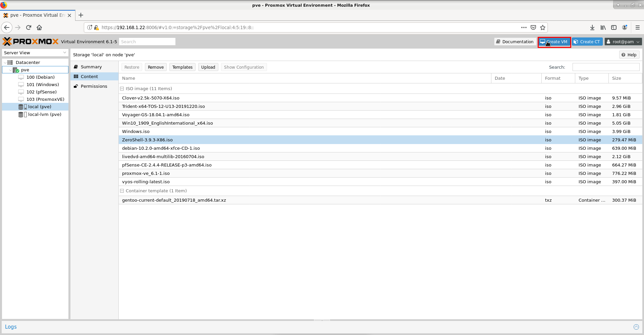Select Win10_1909_EnglishInternational_x64.iso row
This screenshot has height=335, width=644.
[380, 123]
